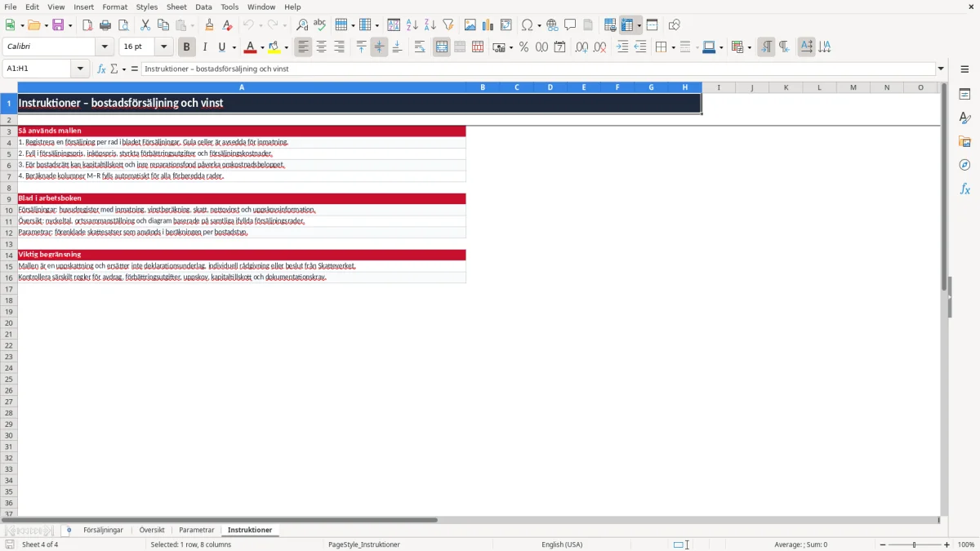Image resolution: width=980 pixels, height=551 pixels.
Task: Switch to the Parametrar sheet tab
Action: [x=197, y=531]
